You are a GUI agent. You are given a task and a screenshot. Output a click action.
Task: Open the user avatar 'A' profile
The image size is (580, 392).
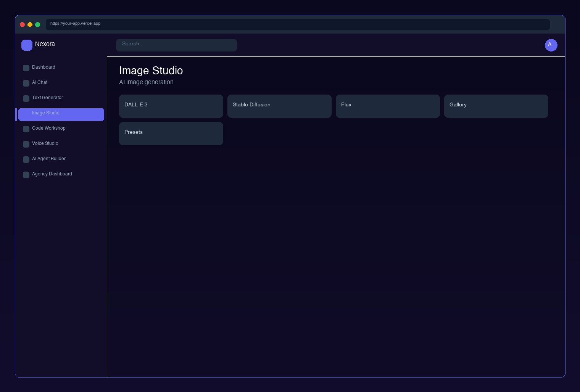[551, 45]
